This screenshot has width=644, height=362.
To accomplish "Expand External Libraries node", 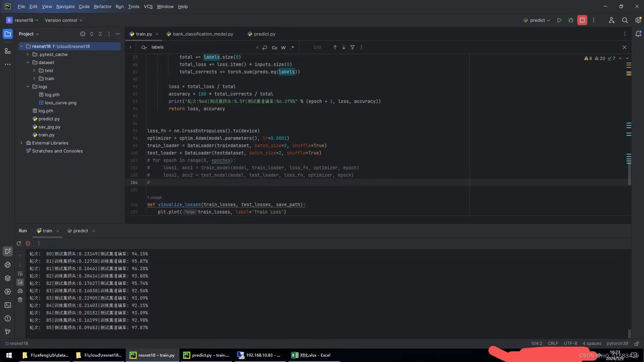I will 21,143.
